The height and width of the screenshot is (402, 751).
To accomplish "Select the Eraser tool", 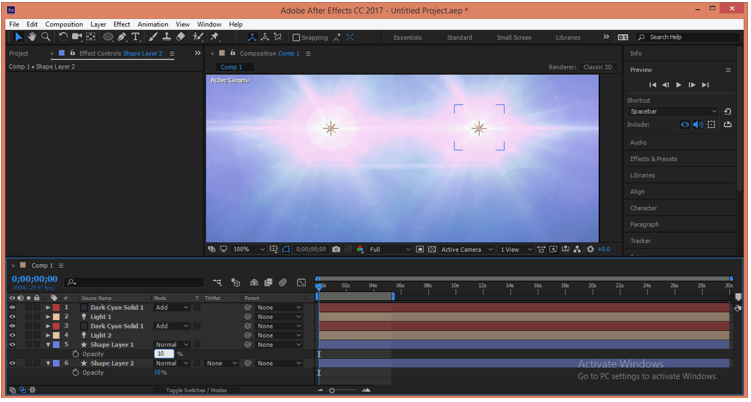I will coord(181,37).
